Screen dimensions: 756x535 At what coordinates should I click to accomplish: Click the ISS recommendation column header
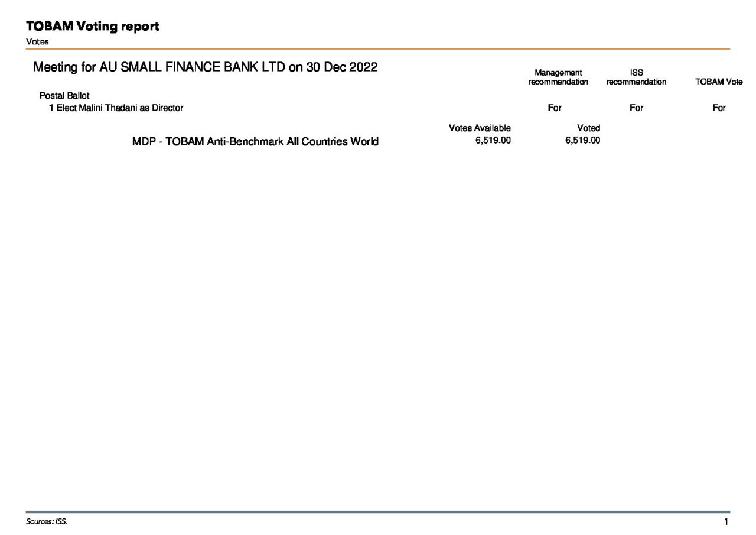click(x=636, y=77)
